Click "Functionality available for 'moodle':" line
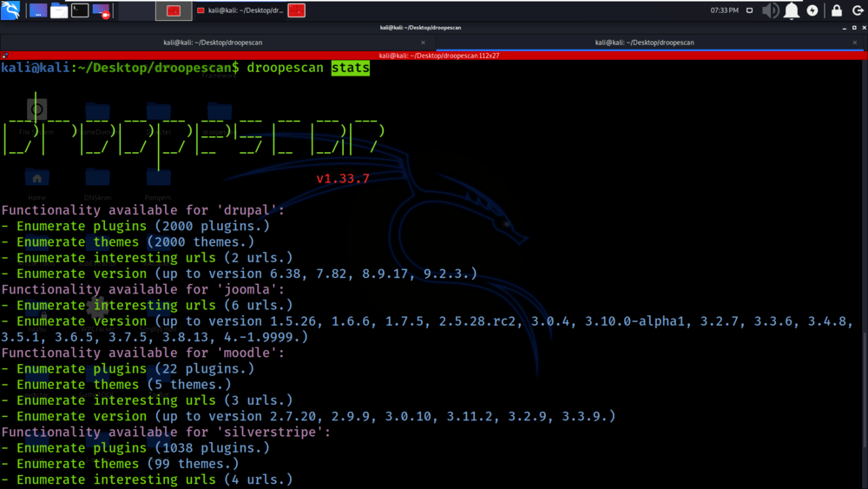The width and height of the screenshot is (868, 489). [143, 353]
